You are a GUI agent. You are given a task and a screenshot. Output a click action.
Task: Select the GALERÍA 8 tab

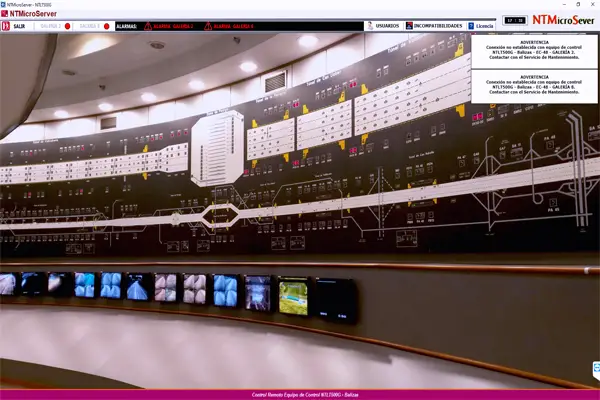coord(89,26)
